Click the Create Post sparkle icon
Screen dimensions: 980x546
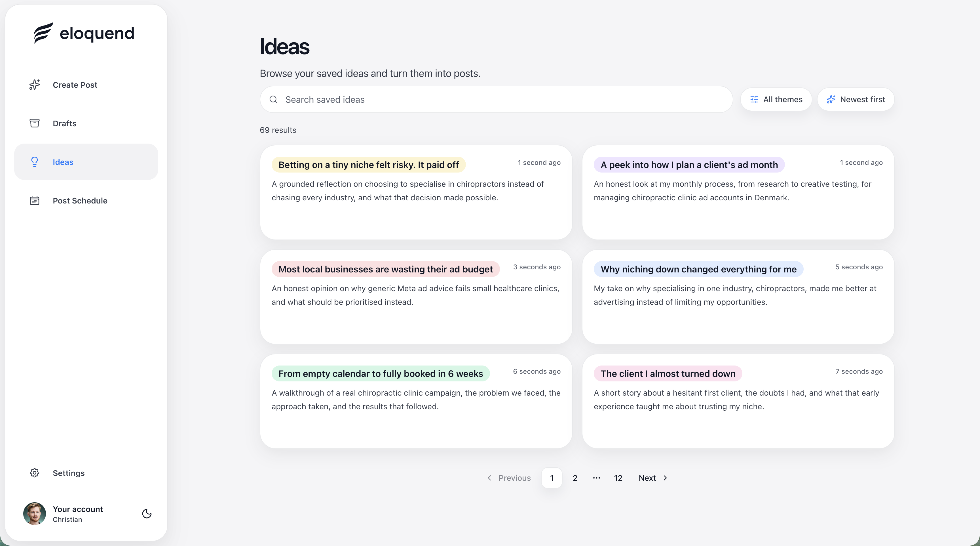tap(35, 85)
